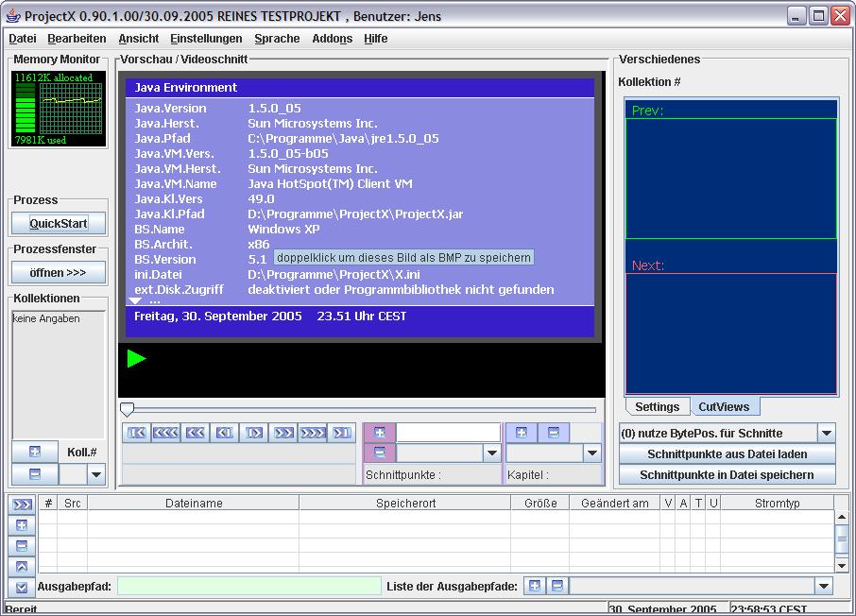Click the video position slider handle
The image size is (856, 616).
128,409
